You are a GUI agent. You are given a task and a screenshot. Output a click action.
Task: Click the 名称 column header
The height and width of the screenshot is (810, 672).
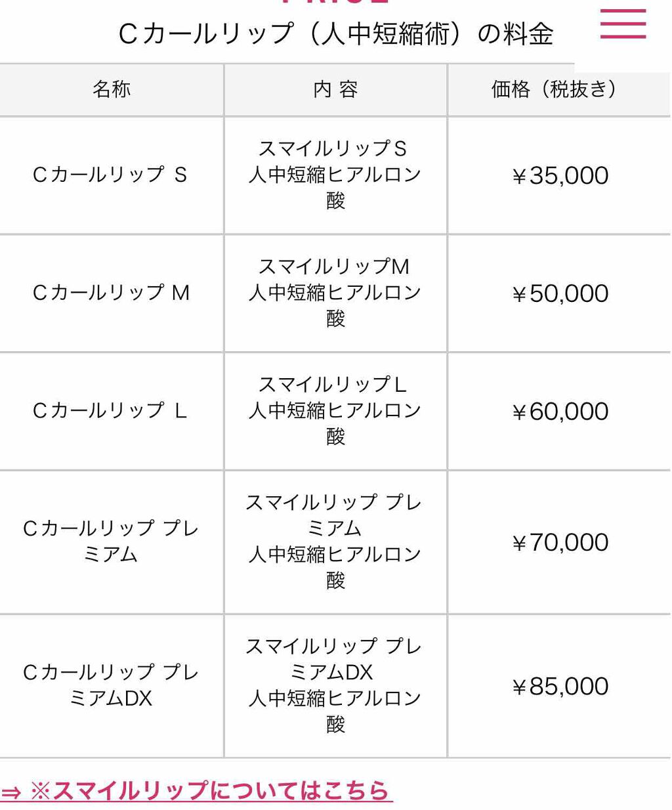[x=112, y=89]
